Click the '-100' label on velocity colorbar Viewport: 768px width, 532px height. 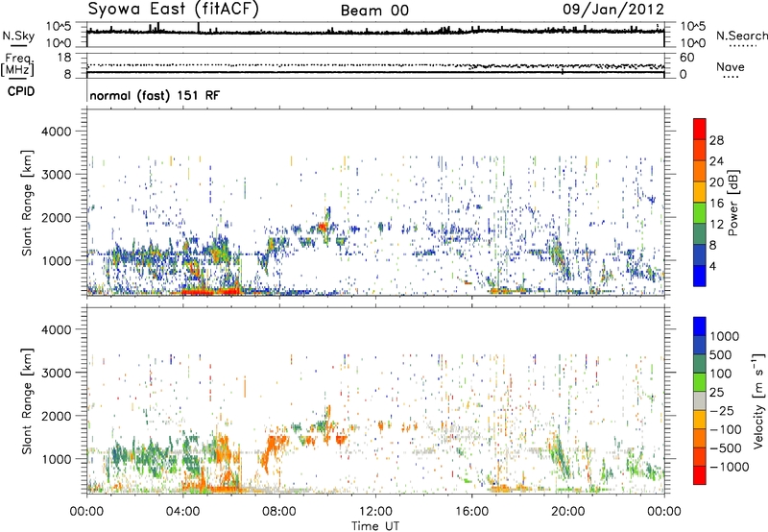tap(726, 429)
